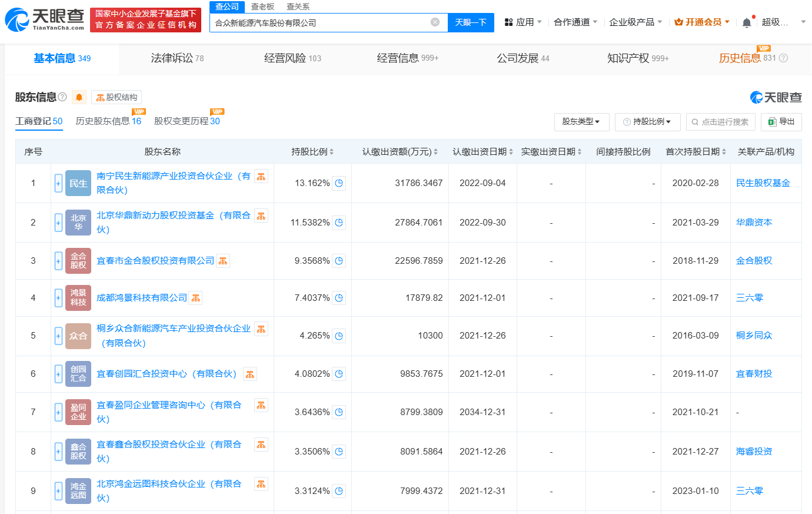Open equity structure icon for 桐乡众合新能源 row
Screen dimensions: 812x514
tap(261, 329)
